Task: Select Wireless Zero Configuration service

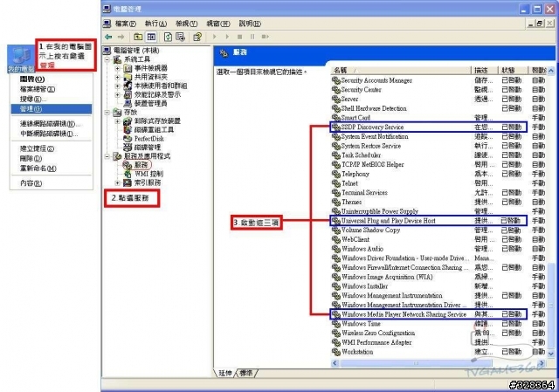Action: 438,333
